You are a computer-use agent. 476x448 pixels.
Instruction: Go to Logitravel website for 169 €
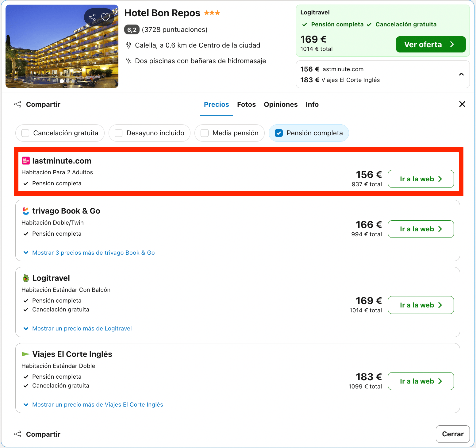[421, 305]
